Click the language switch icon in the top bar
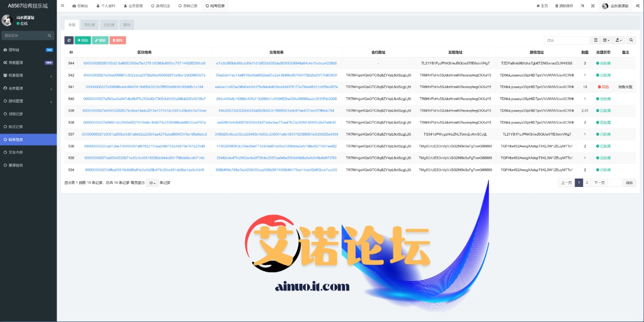This screenshot has height=322, width=644. pyautogui.click(x=582, y=6)
